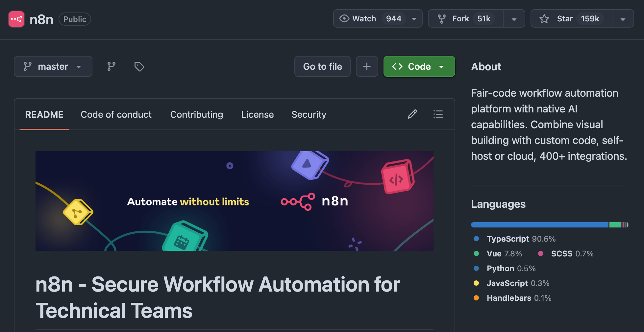Select the README tab

point(44,114)
